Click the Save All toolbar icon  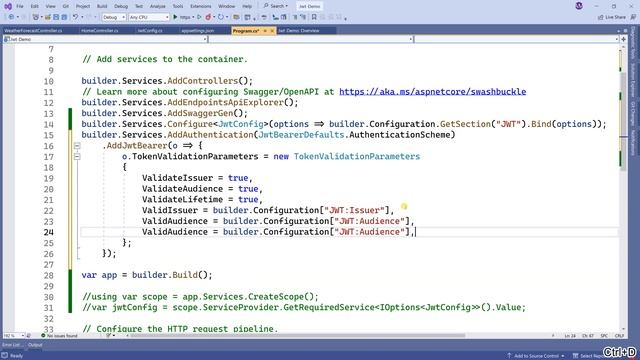64,17
